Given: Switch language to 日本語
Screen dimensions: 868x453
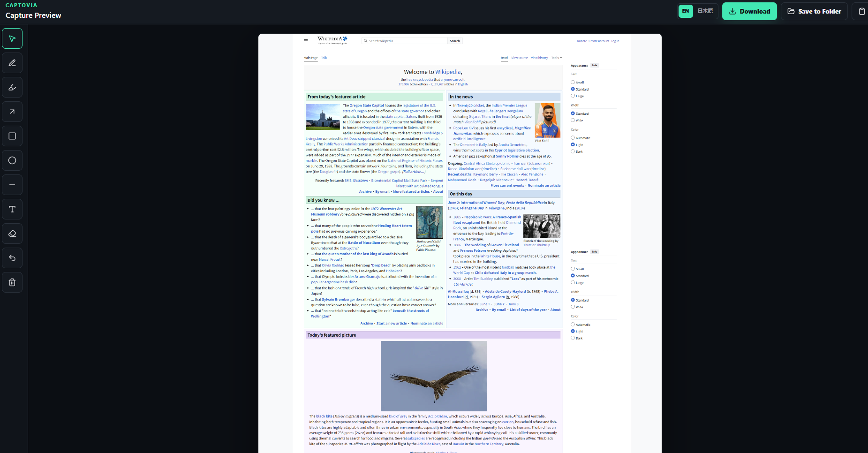Looking at the screenshot, I should (x=705, y=11).
